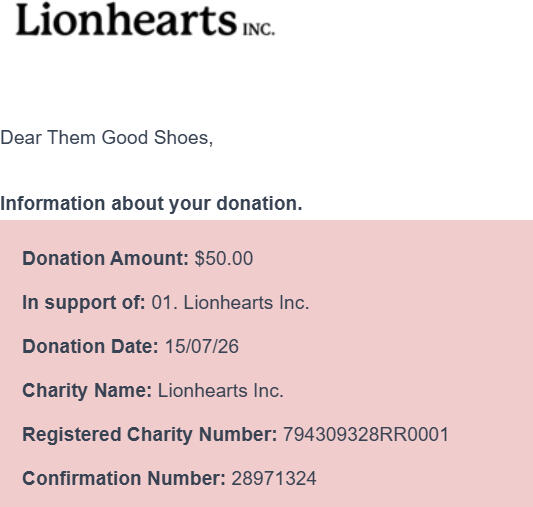Click the word donation in heading
The image size is (533, 507).
259,203
